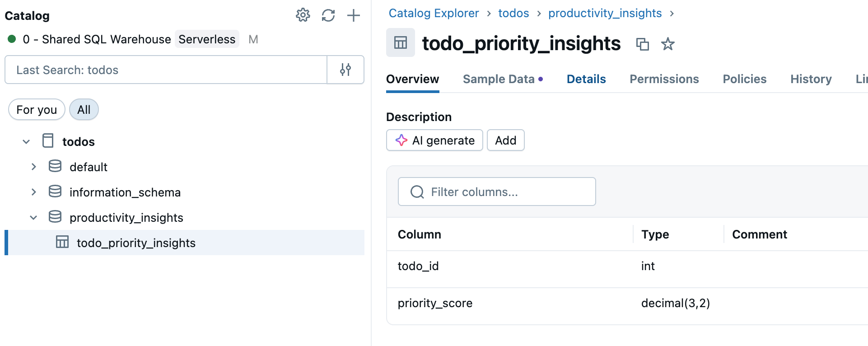Click the magnifying glass in Filter columns field
The width and height of the screenshot is (868, 346).
point(416,192)
